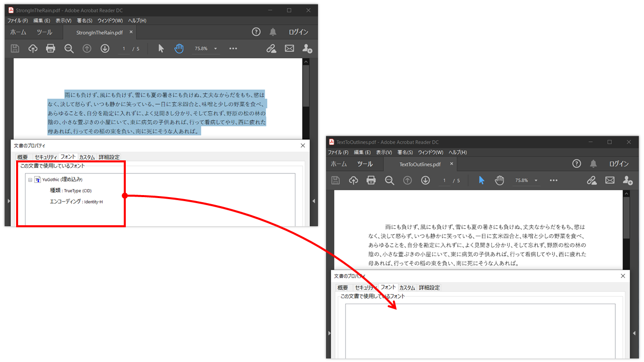Print the StrongInTheRain.pdf document

(x=51, y=48)
